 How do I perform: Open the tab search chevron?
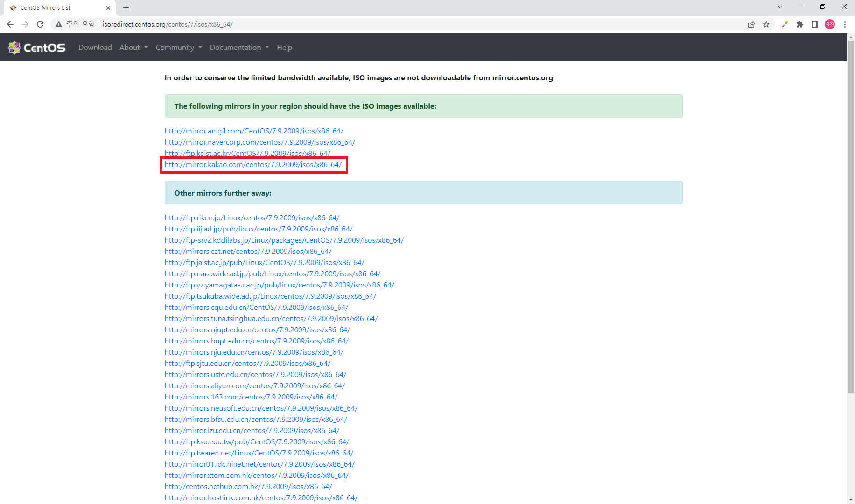[x=780, y=7]
